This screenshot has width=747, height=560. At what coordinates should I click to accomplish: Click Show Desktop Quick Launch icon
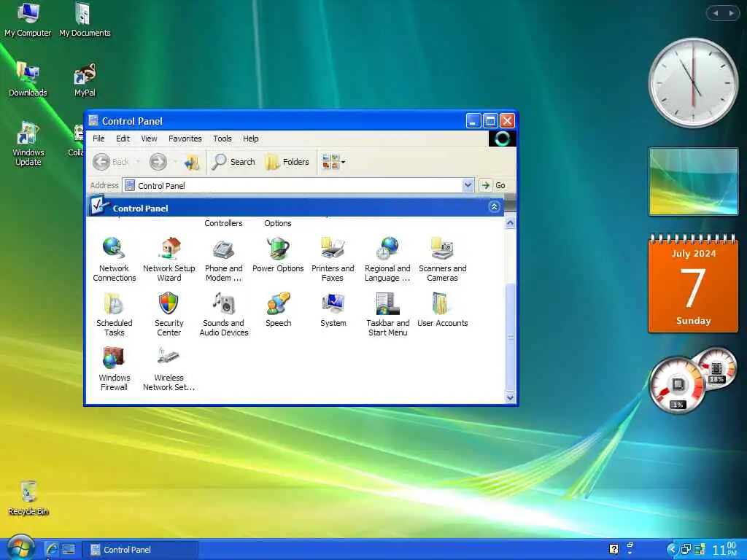click(x=68, y=550)
